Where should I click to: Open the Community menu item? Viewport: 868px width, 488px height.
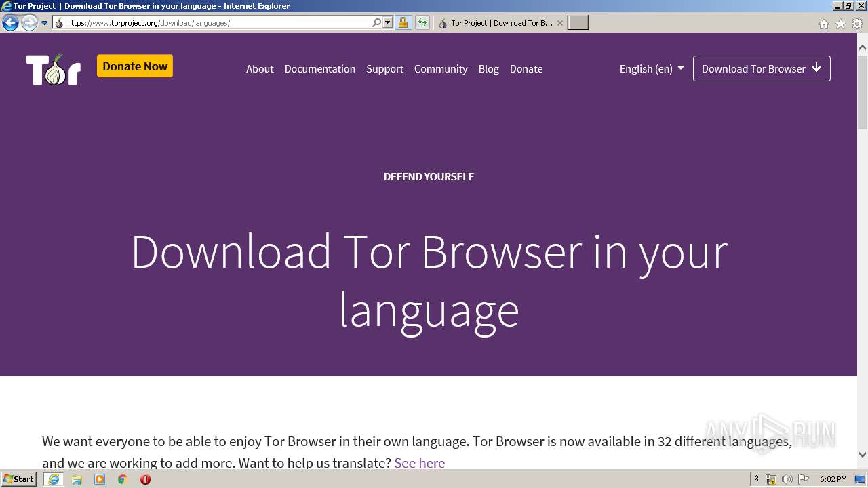pyautogui.click(x=441, y=68)
